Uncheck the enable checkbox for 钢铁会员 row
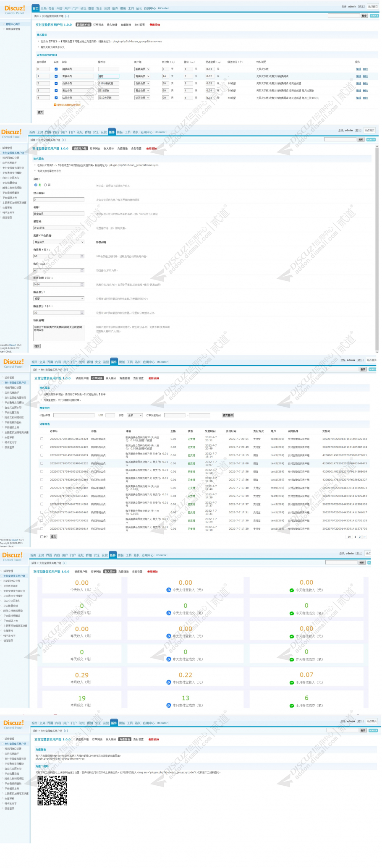This screenshot has width=382, height=868. [56, 69]
